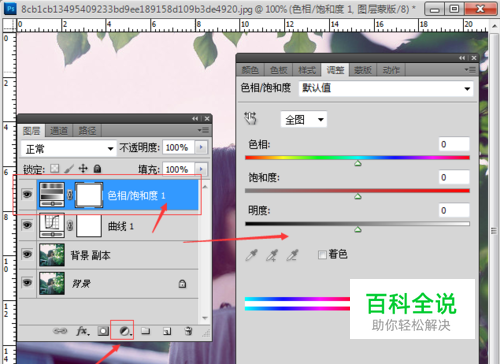Click the document vertical scroll-up arrow
Viewport: 500px width, 364px height.
point(494,26)
